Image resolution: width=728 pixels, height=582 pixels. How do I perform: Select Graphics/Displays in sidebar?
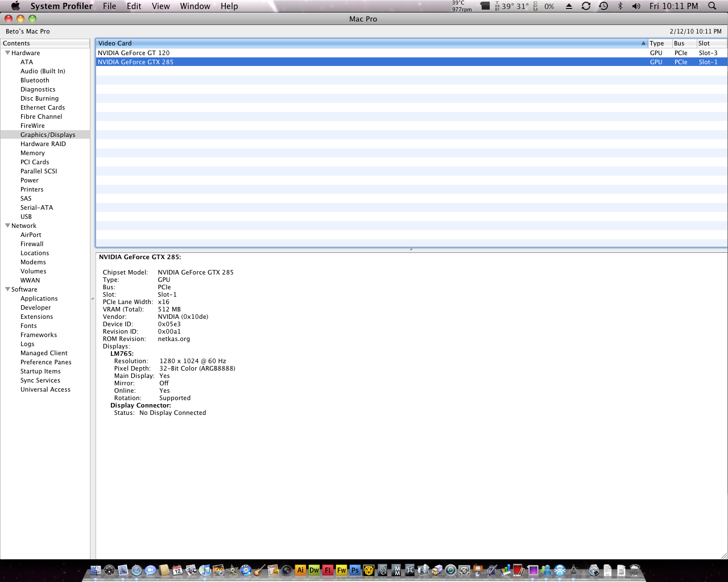click(x=48, y=135)
